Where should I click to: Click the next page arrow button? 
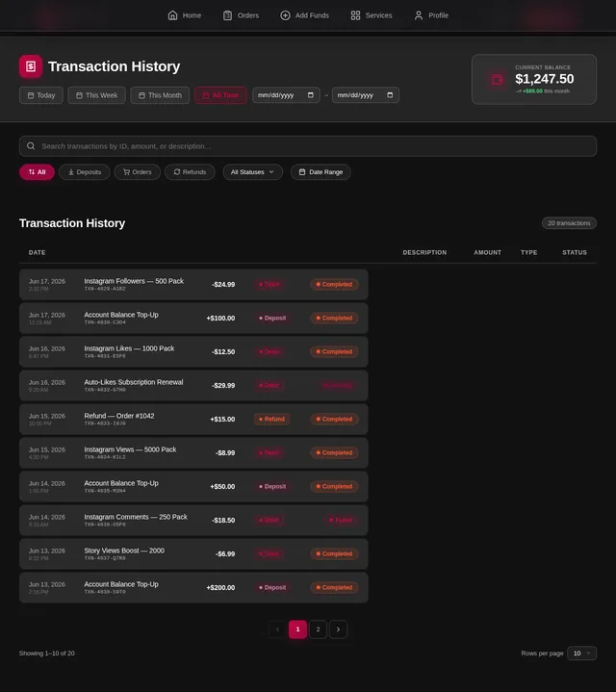(338, 629)
